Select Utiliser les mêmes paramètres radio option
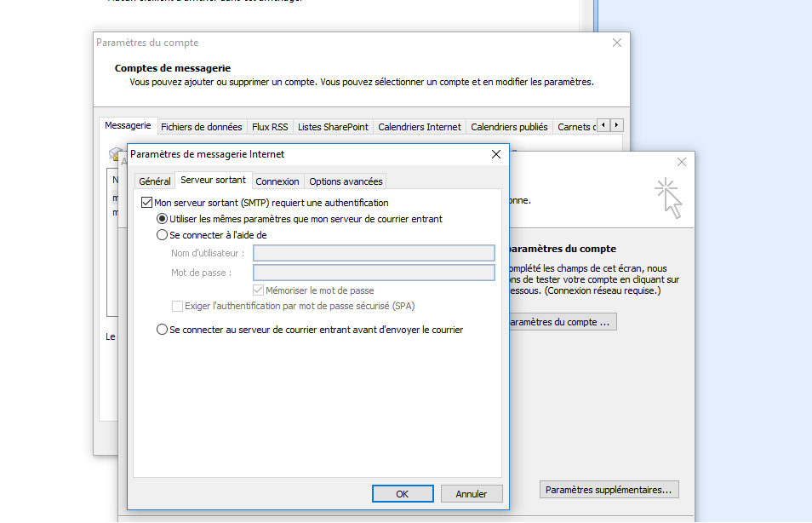The width and height of the screenshot is (812, 523). pyautogui.click(x=163, y=219)
